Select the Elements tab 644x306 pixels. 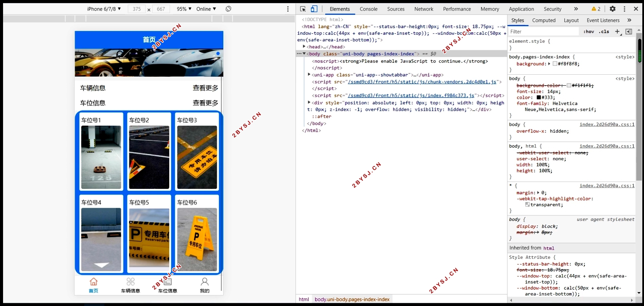(x=340, y=9)
